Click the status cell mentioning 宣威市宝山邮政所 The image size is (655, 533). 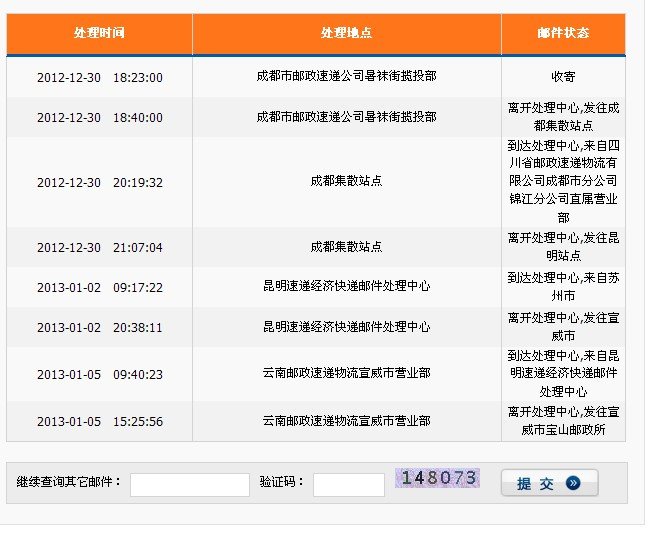[x=563, y=421]
